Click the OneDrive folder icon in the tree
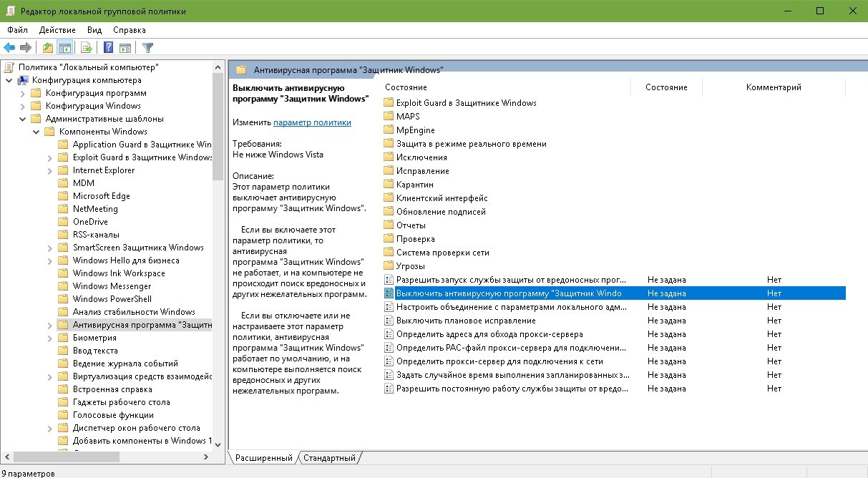 [x=64, y=221]
